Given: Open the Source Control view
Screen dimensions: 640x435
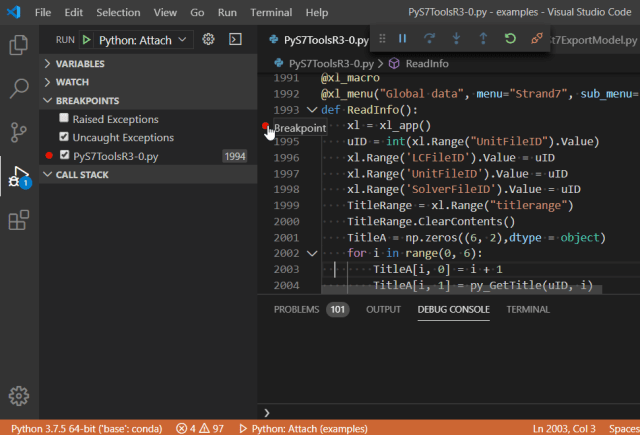Looking at the screenshot, I should (x=19, y=132).
